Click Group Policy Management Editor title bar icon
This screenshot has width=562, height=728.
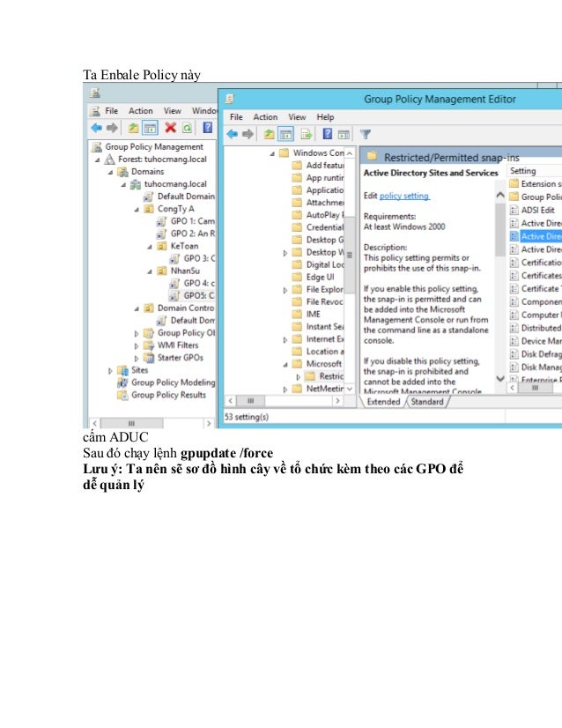point(230,99)
